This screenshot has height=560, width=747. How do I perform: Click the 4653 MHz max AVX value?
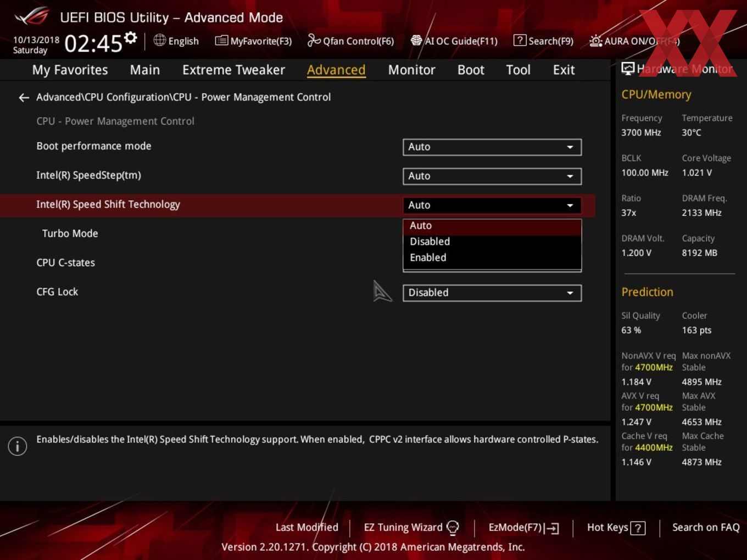click(x=701, y=422)
